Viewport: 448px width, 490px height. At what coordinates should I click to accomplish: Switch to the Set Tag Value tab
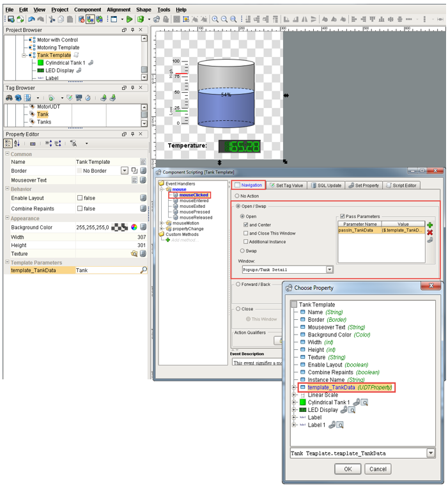[286, 186]
